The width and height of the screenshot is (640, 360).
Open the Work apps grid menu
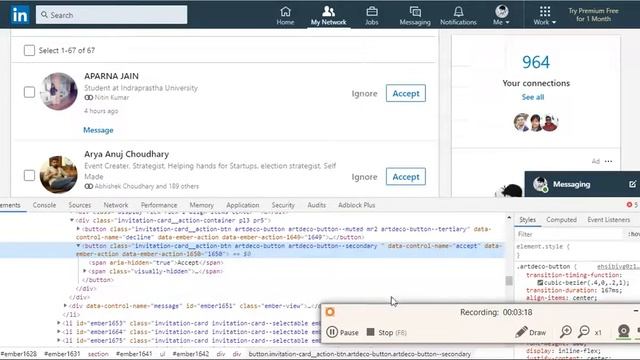point(544,16)
